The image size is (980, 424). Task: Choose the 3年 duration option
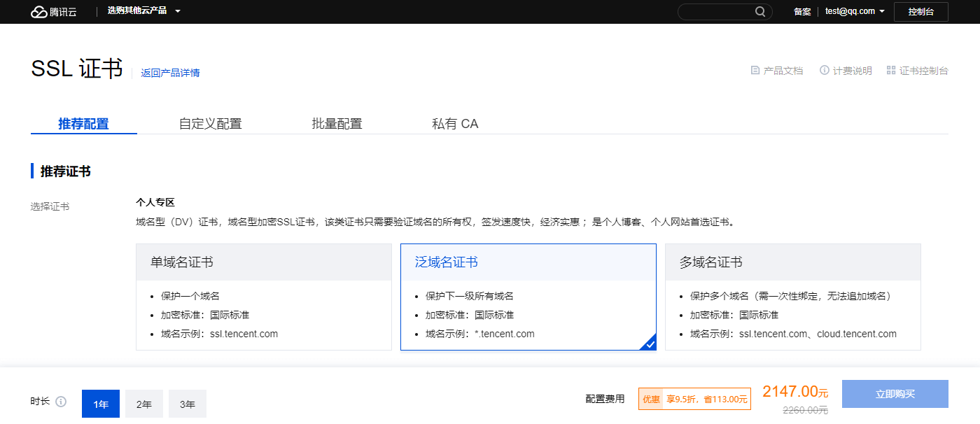[x=188, y=404]
